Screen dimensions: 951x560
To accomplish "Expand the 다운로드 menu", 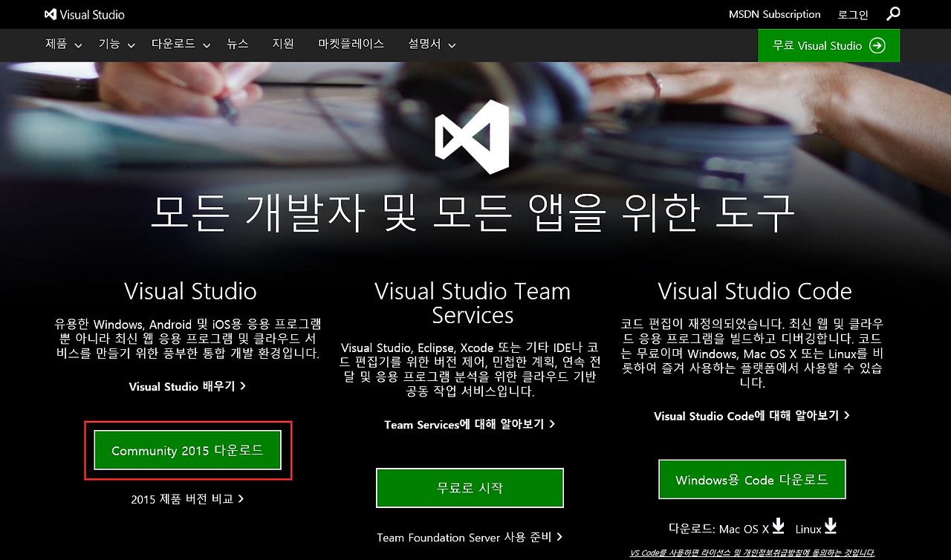I will tap(181, 45).
